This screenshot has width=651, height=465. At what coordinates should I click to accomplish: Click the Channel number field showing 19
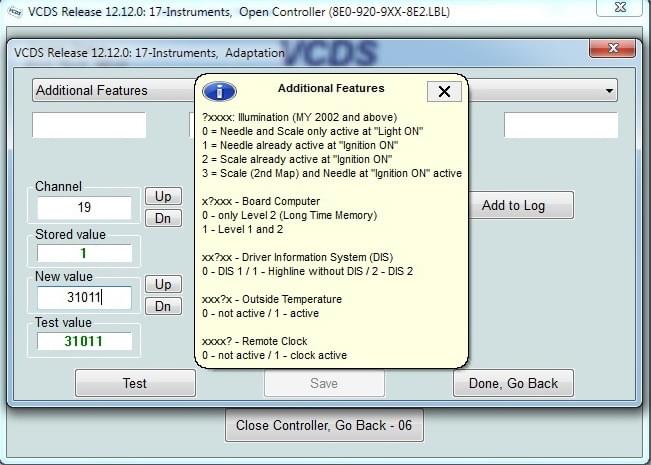coord(84,207)
